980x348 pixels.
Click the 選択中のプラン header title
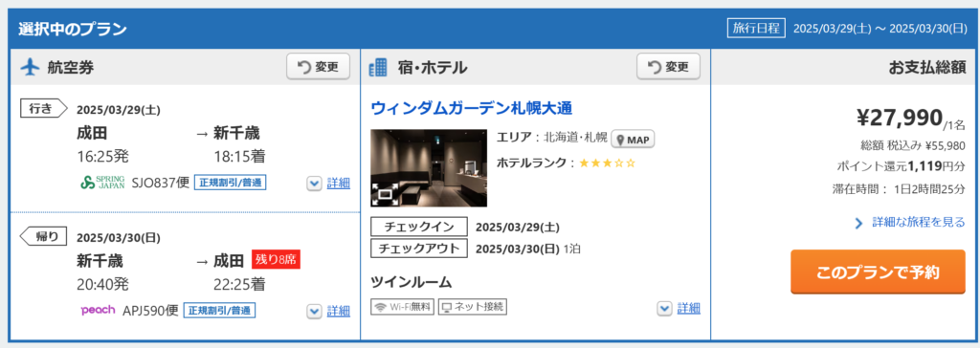(x=73, y=29)
